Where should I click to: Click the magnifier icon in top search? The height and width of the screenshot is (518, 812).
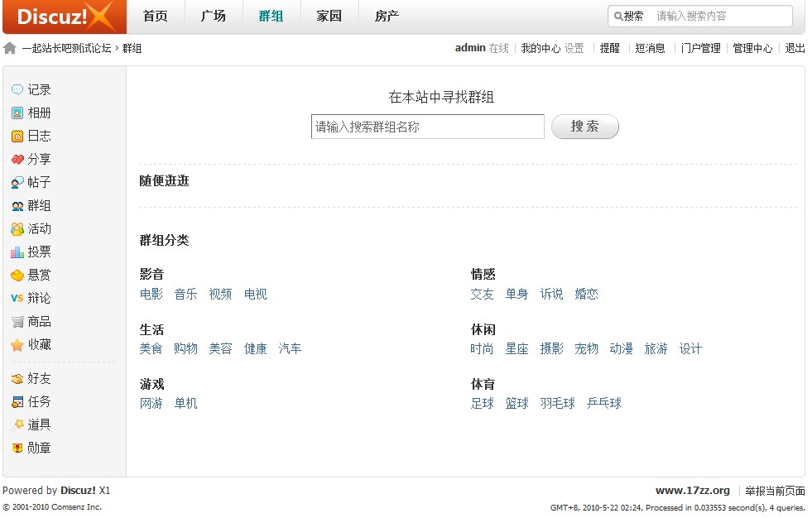[x=617, y=16]
